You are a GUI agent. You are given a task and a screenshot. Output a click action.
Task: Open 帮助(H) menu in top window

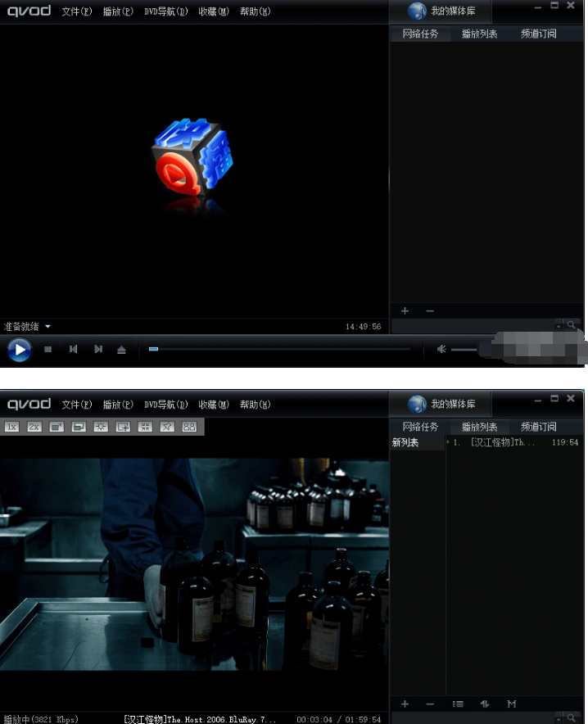coord(256,11)
